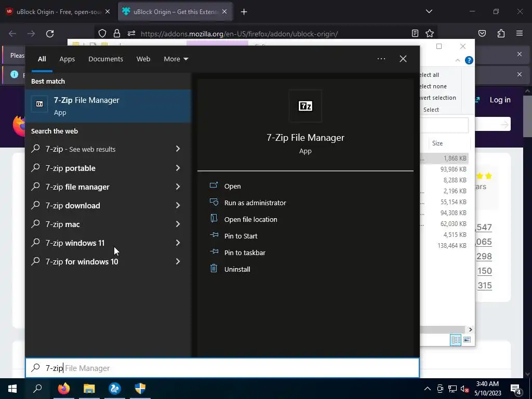Expand the 7-zip portable suggestion arrow
Screen dimensions: 532x399
point(178,168)
